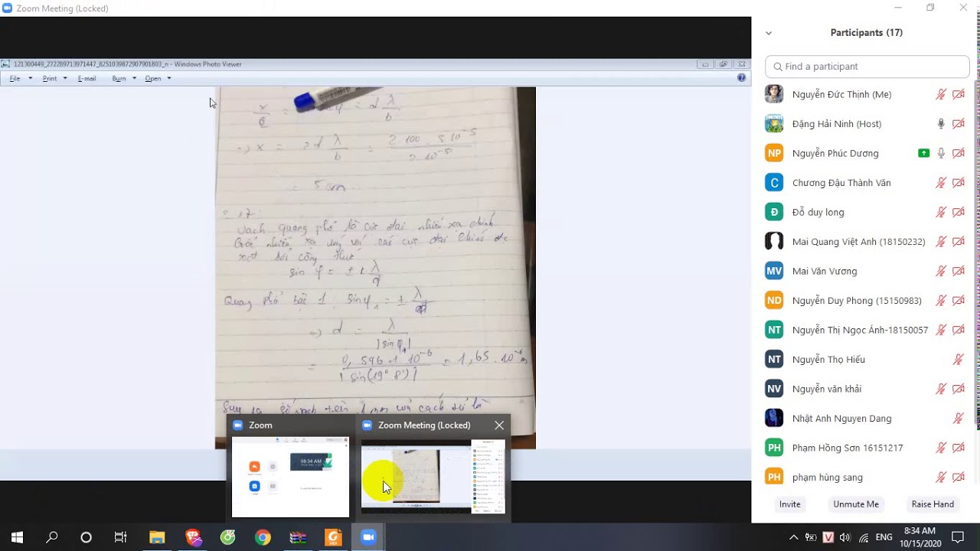Open Task View on the taskbar
Screen dimensions: 980x551
pyautogui.click(x=121, y=537)
